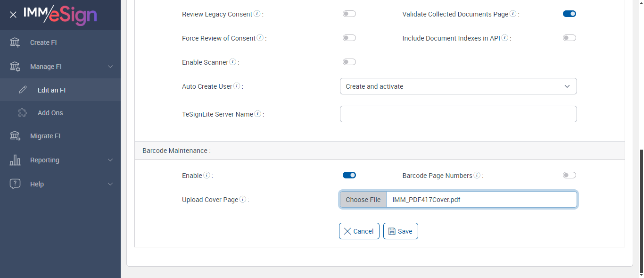This screenshot has height=278, width=644.
Task: Click the Reporting bar chart icon
Action: [15, 160]
